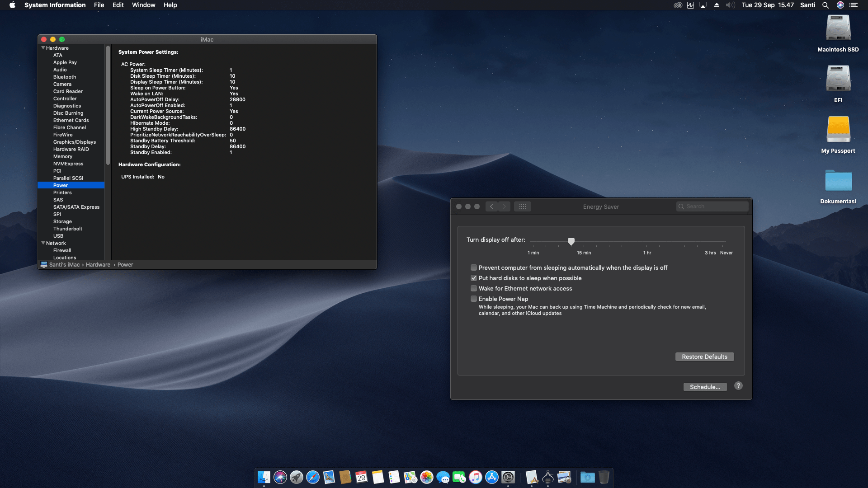Open the AirPlay menu bar icon
The image size is (868, 488).
tap(703, 5)
